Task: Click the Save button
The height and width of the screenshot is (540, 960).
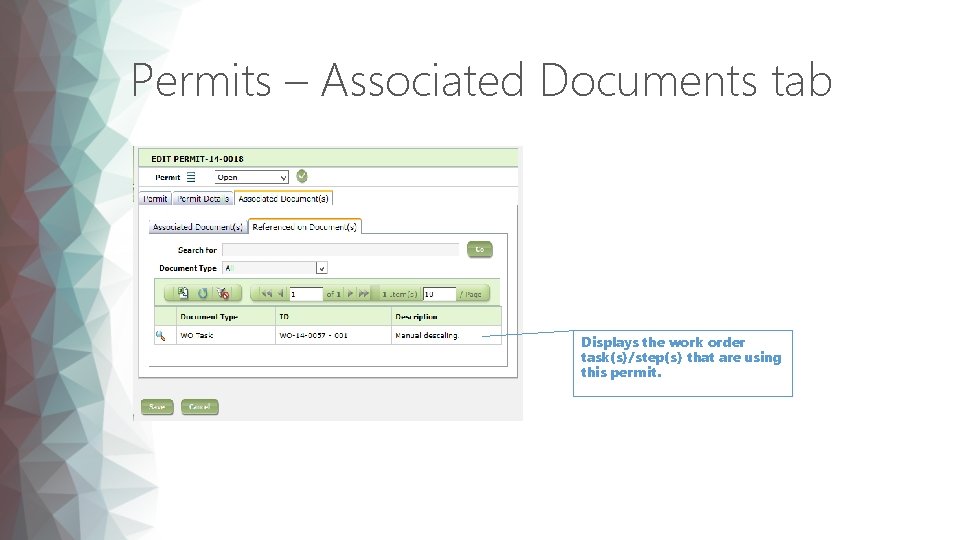Action: tap(157, 407)
